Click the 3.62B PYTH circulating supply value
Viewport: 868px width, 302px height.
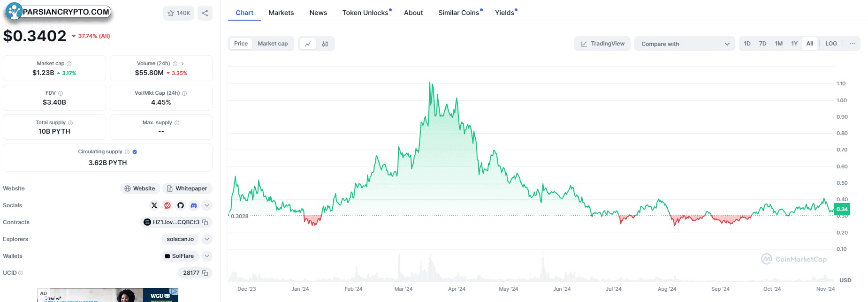[x=108, y=163]
